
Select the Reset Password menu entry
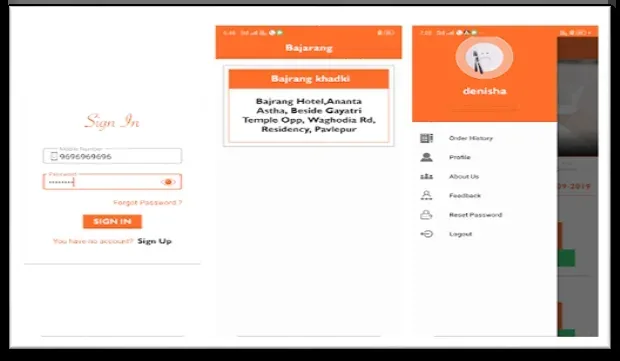coord(476,215)
